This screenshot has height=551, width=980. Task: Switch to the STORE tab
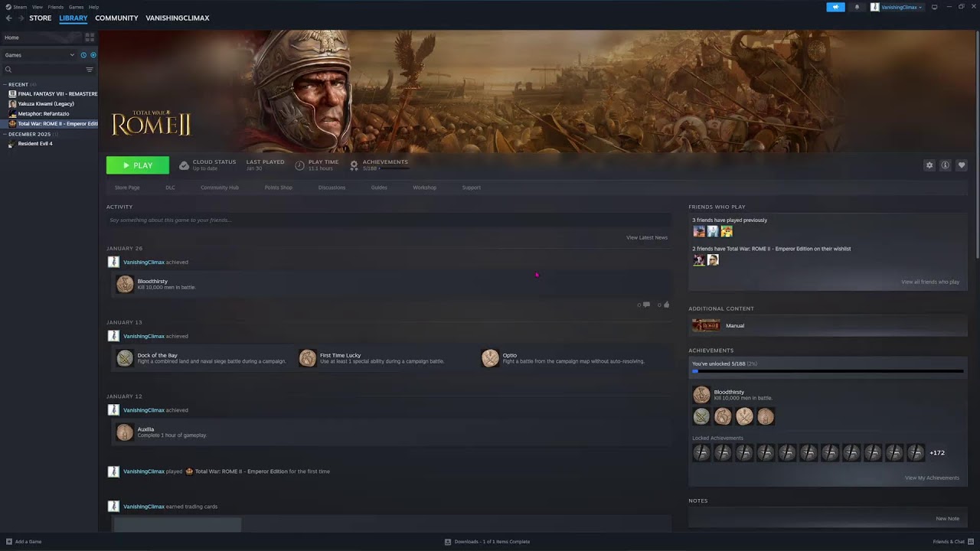(41, 18)
